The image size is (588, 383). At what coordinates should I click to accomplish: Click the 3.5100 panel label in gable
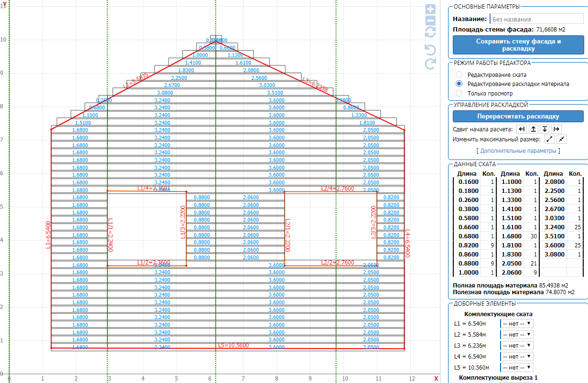point(276,93)
